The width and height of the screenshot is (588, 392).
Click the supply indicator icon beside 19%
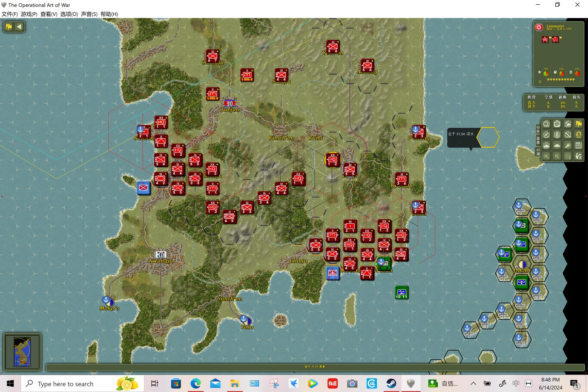click(x=571, y=72)
